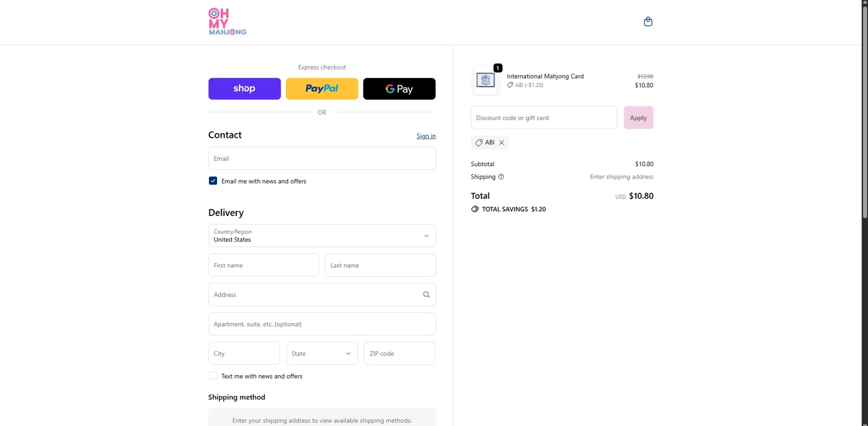The height and width of the screenshot is (426, 868).
Task: Check Text me with news and offers
Action: pos(213,376)
